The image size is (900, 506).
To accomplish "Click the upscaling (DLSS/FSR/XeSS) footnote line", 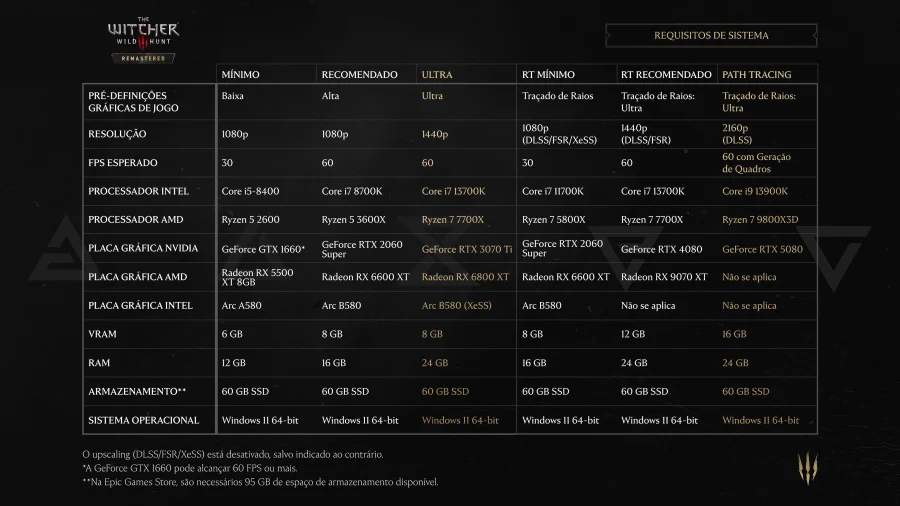I will tap(232, 454).
